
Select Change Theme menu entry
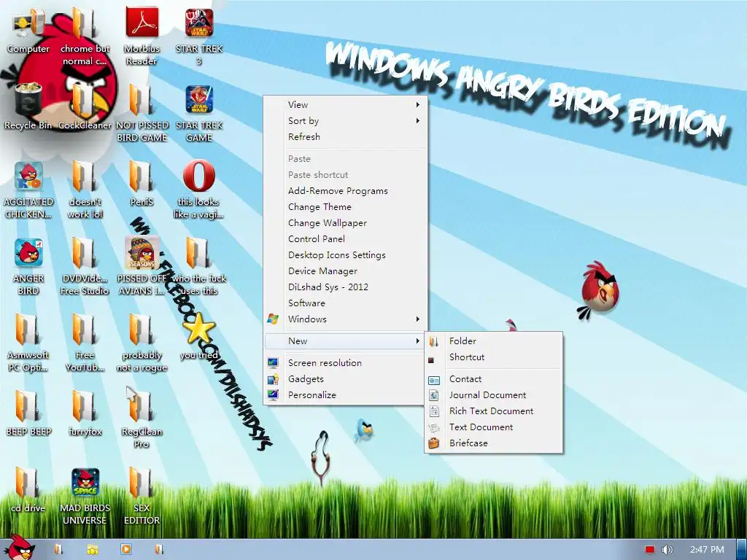345,207
